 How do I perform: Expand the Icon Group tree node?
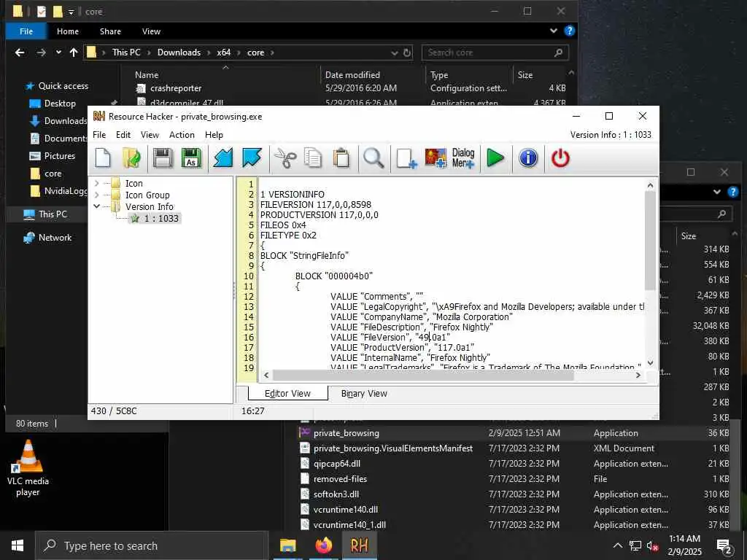click(x=97, y=195)
